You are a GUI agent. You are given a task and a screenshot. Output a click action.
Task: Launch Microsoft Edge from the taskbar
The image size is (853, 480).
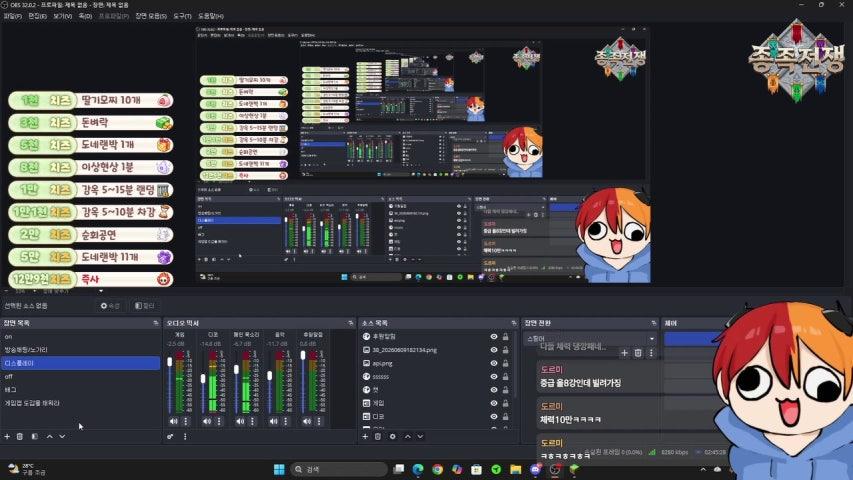418,469
